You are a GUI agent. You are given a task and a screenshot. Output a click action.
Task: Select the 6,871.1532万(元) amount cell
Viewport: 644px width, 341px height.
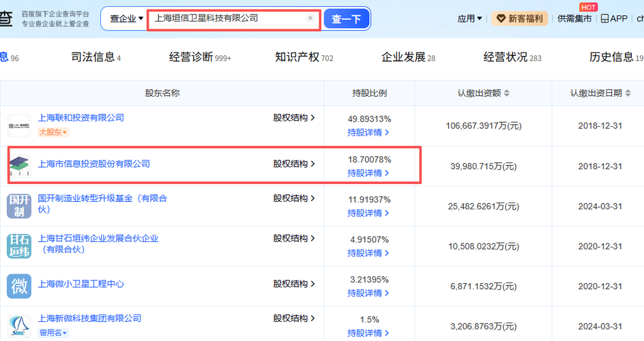point(484,286)
